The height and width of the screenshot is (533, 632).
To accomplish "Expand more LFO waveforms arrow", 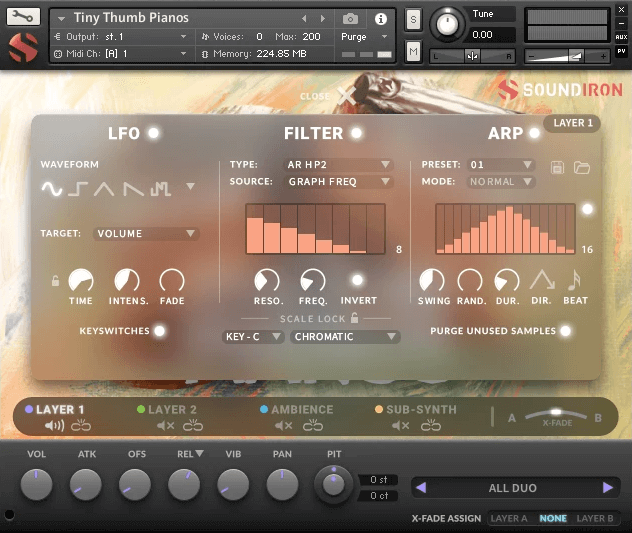I will point(190,186).
